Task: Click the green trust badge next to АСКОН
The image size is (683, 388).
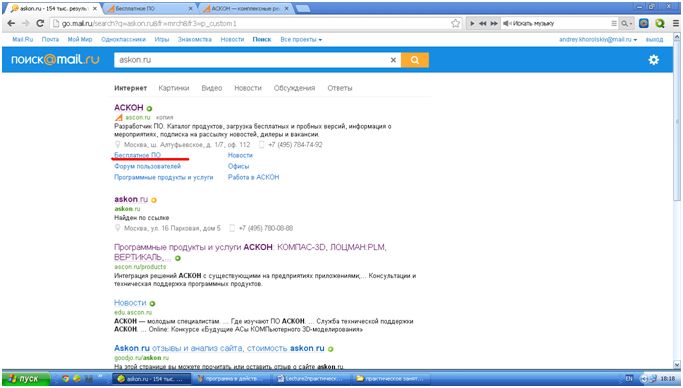Action: coord(149,108)
